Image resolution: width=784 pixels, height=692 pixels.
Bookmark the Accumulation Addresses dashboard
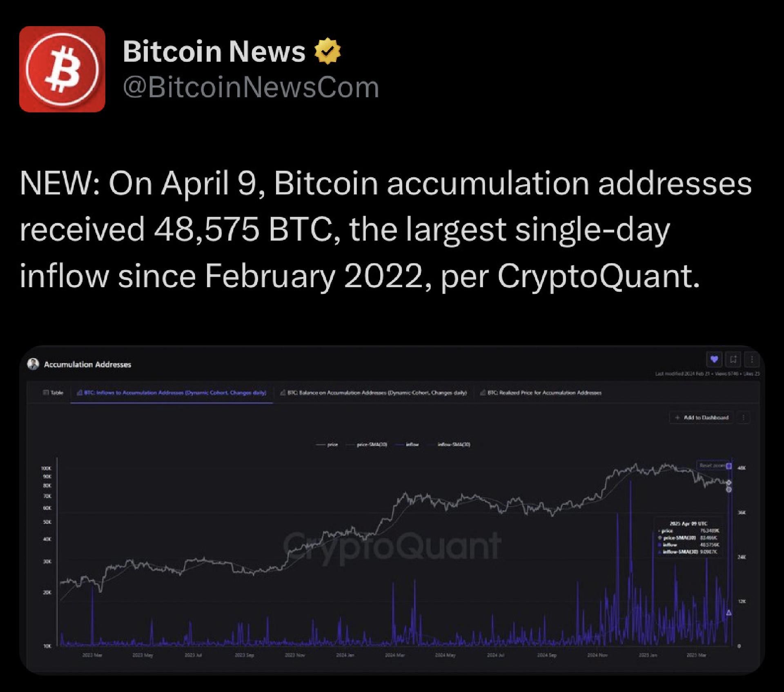click(x=733, y=359)
